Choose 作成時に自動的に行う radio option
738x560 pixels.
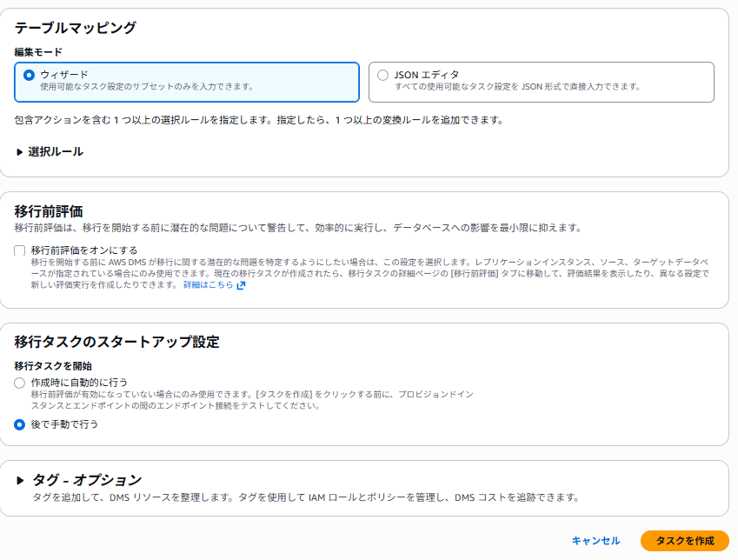(20, 383)
